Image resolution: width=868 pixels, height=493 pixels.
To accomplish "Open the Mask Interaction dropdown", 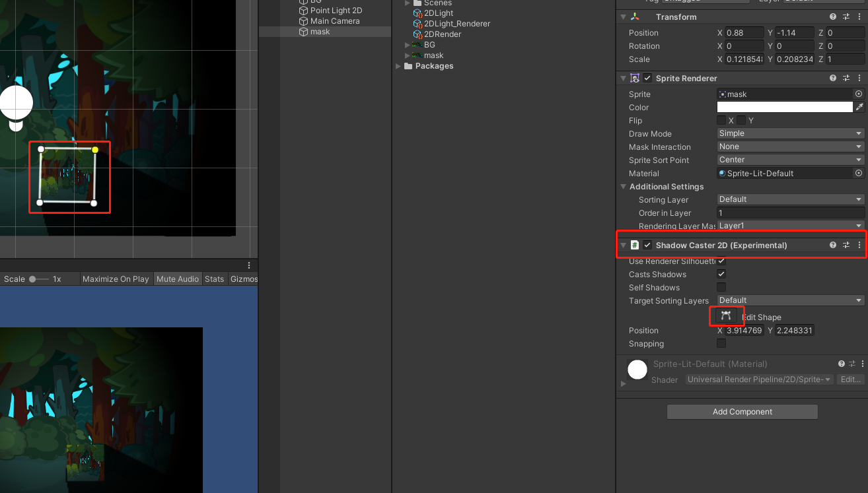I will click(790, 147).
